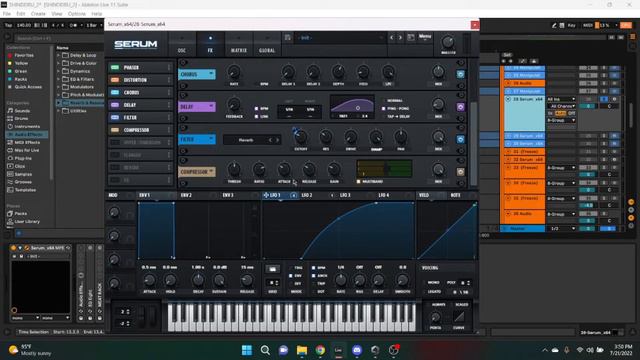Image resolution: width=640 pixels, height=360 pixels.
Task: Open taskbar Search
Action: [265, 350]
